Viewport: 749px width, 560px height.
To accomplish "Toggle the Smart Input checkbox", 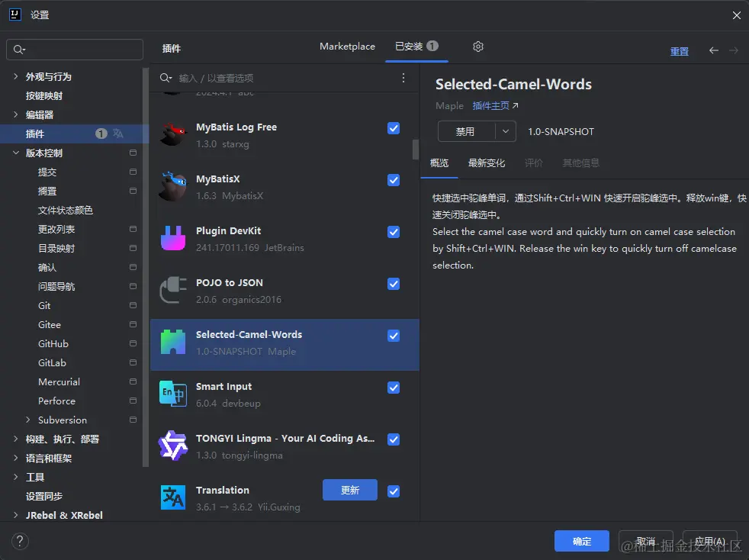I will click(x=394, y=388).
